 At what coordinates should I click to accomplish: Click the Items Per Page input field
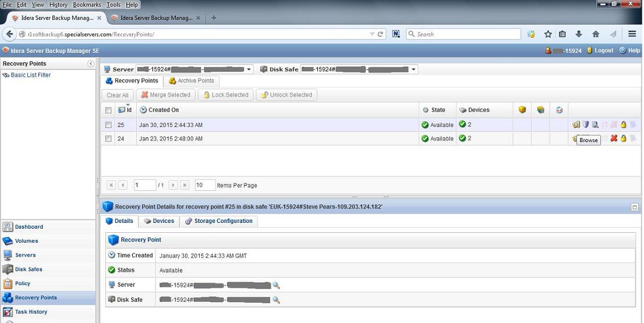tap(205, 185)
